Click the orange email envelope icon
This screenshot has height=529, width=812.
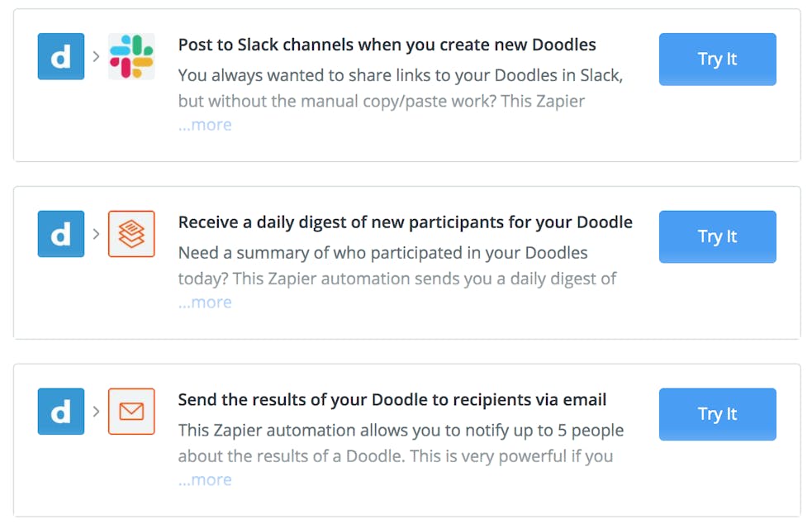pos(131,412)
